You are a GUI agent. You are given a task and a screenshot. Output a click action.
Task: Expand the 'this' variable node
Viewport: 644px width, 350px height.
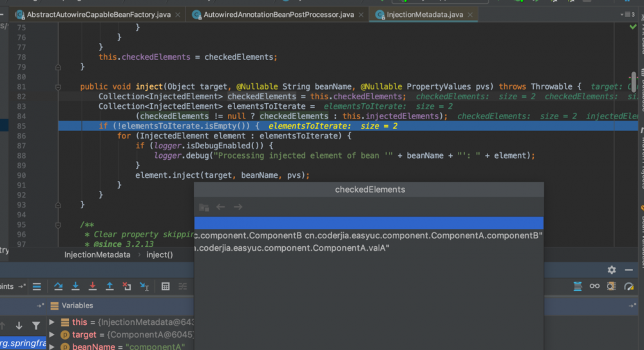[52, 322]
